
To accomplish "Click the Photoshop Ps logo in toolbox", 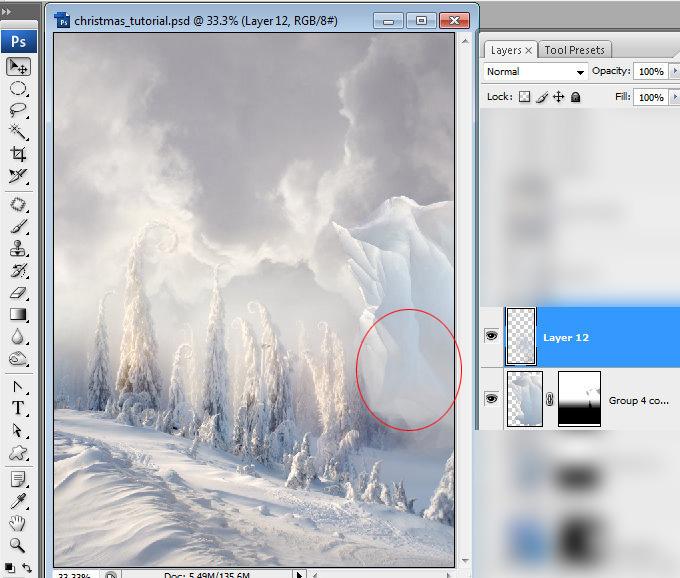I will click(19, 42).
